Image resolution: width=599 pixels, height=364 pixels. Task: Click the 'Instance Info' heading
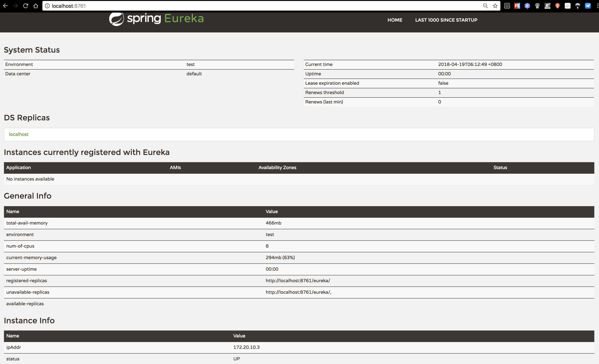[x=29, y=320]
